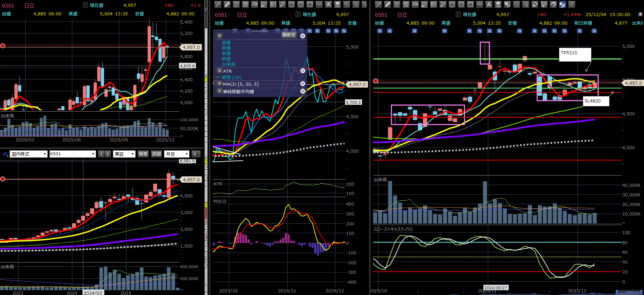Choose the pentagon shape tool in right toolbar
Viewport: 644px width, 295px height.
pos(452,4)
